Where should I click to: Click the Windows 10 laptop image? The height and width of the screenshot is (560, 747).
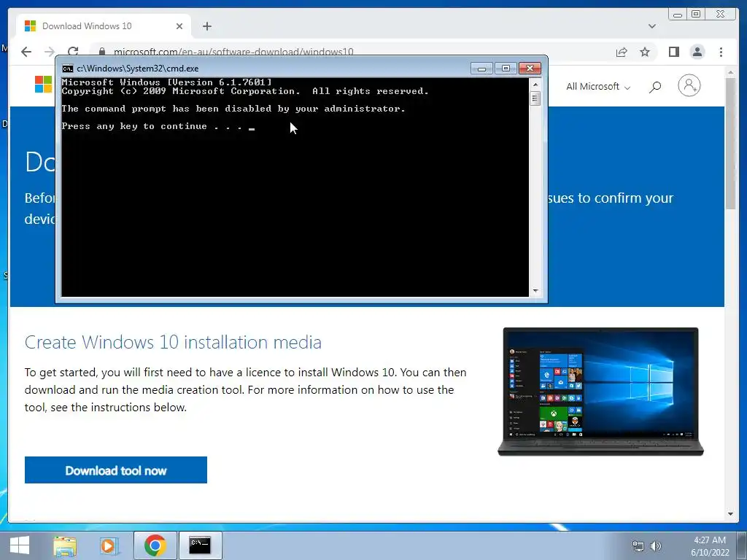pos(600,392)
